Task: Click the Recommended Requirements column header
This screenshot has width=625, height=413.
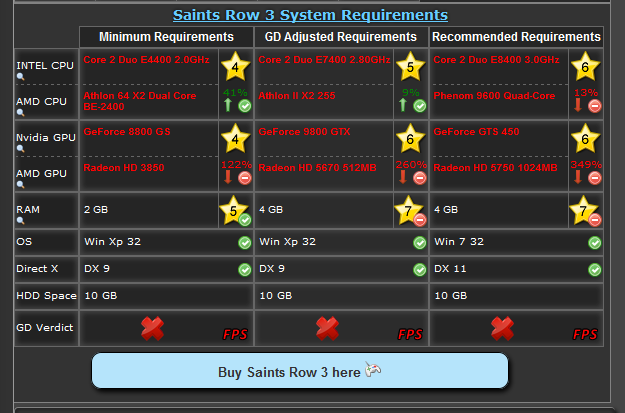Action: pyautogui.click(x=516, y=37)
